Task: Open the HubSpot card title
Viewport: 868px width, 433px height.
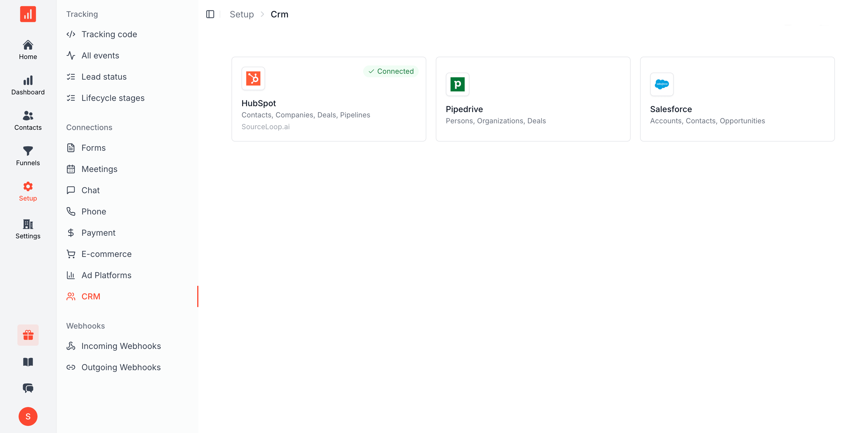Action: [x=258, y=103]
